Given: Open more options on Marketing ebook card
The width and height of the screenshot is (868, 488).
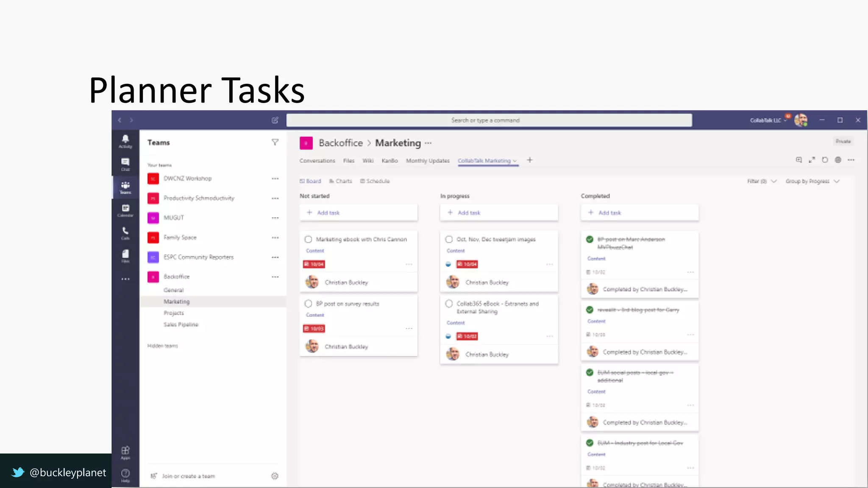Looking at the screenshot, I should 409,264.
